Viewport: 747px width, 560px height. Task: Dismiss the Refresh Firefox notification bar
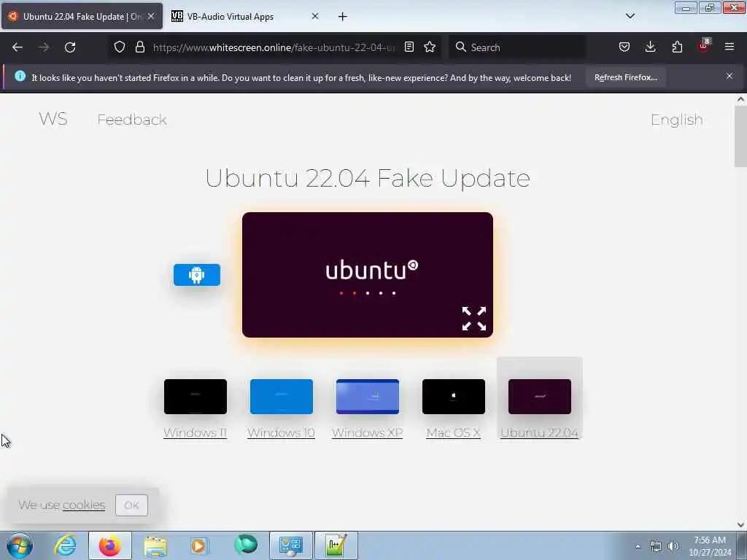[x=729, y=76]
